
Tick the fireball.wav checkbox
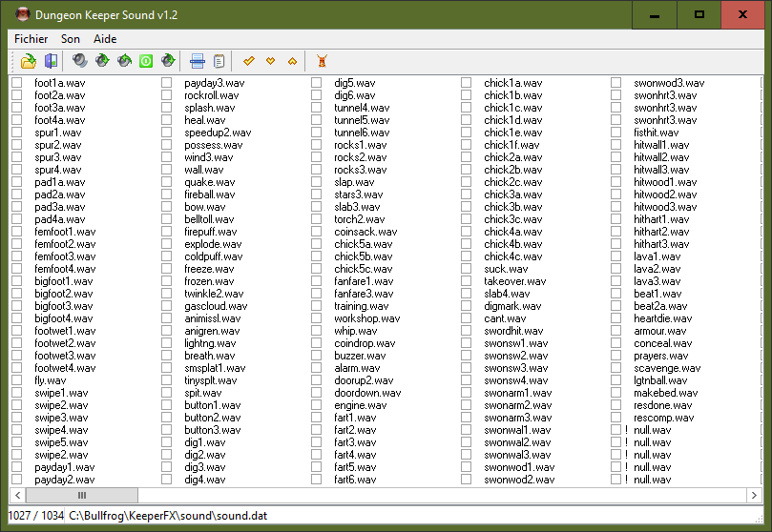(x=166, y=194)
